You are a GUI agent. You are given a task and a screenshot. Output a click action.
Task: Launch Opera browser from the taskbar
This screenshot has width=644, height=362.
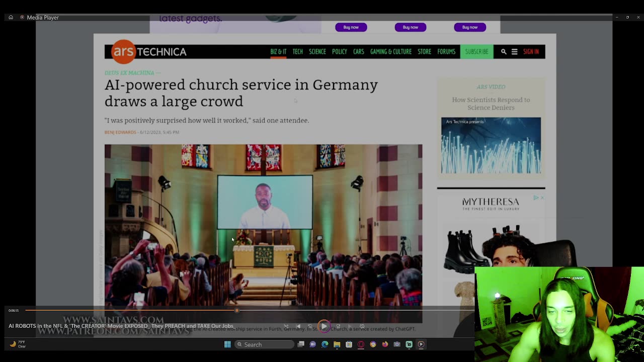pos(361,344)
